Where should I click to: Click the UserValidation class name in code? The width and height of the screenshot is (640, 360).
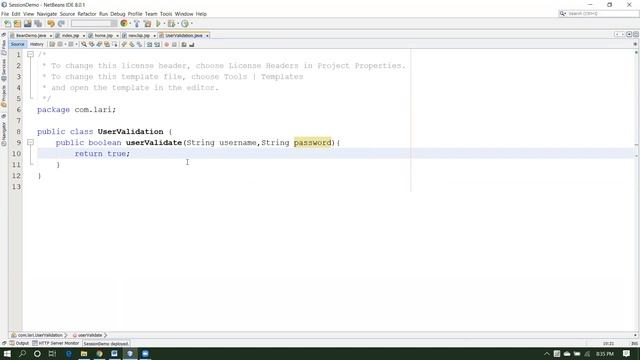coord(130,131)
